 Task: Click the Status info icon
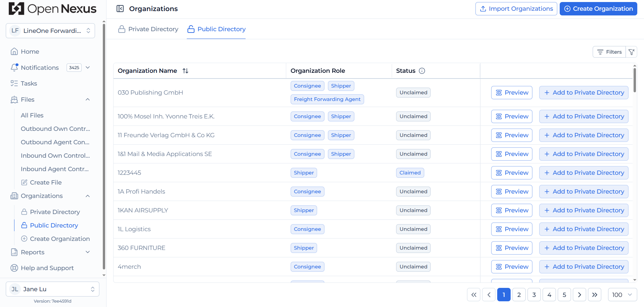click(x=422, y=71)
